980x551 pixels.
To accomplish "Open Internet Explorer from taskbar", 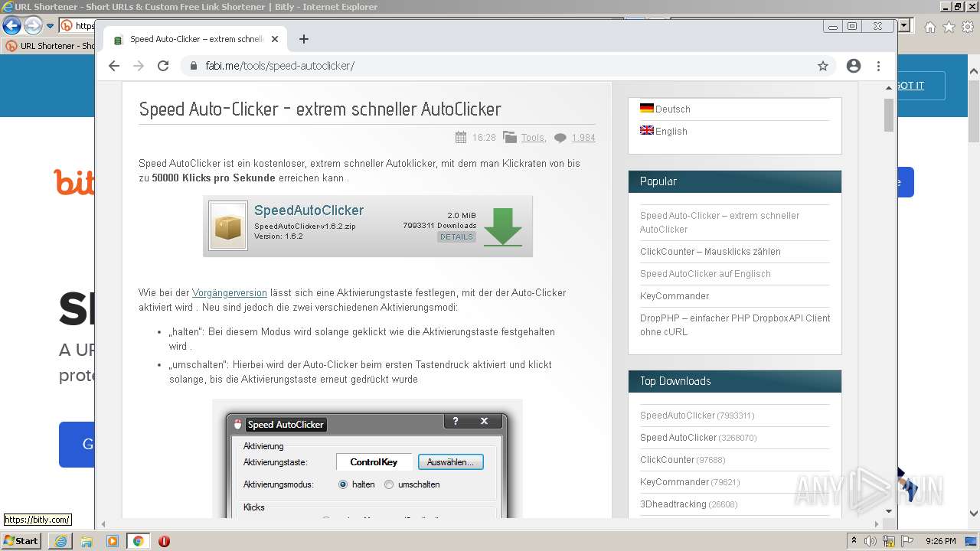I will [x=60, y=541].
